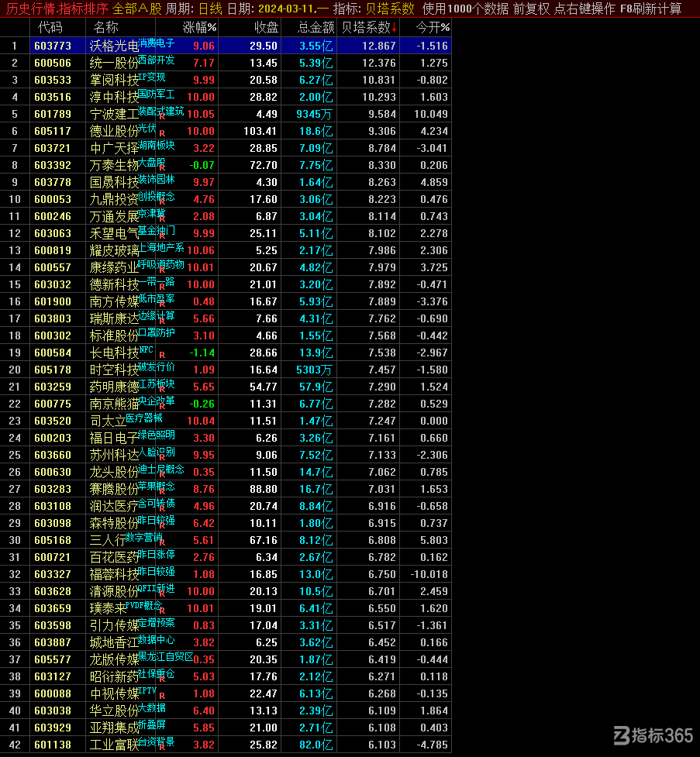The image size is (700, 757).
Task: Sort by the 贝塔系数 column header
Action: coord(365,28)
